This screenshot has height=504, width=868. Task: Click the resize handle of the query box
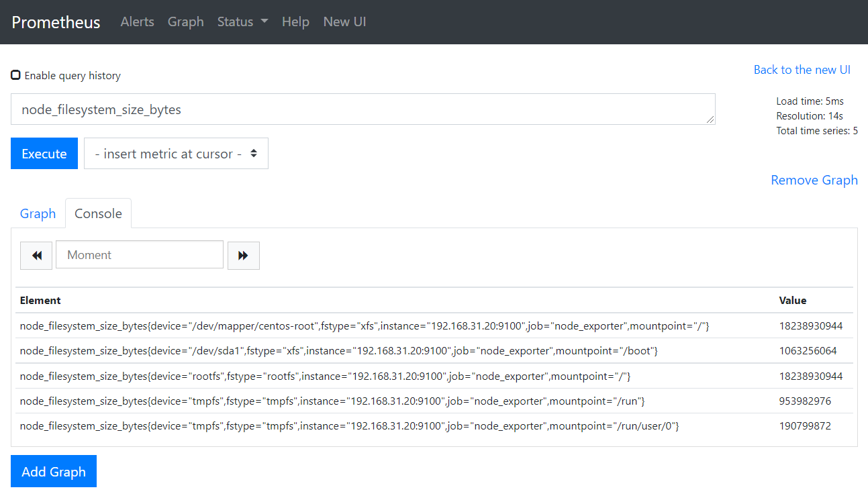(710, 119)
